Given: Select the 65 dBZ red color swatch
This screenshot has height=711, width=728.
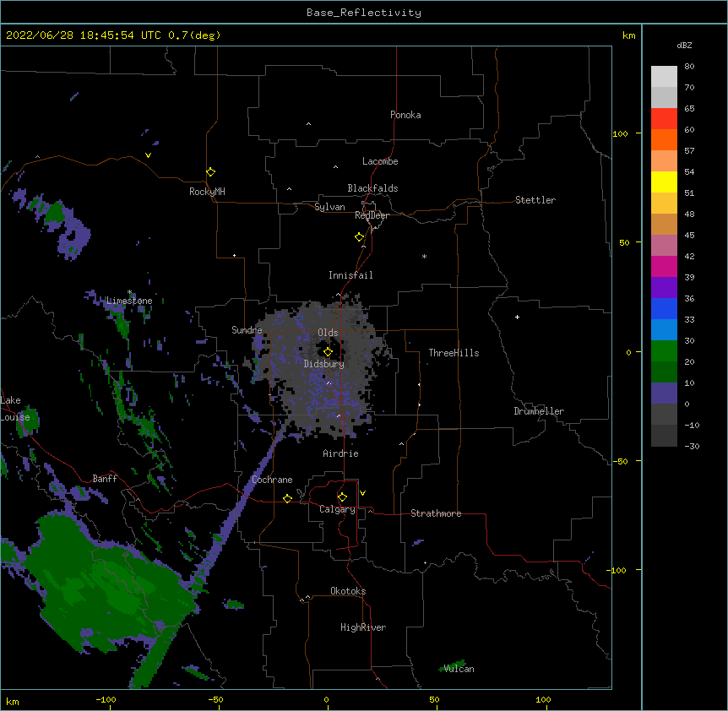Looking at the screenshot, I should [x=664, y=119].
